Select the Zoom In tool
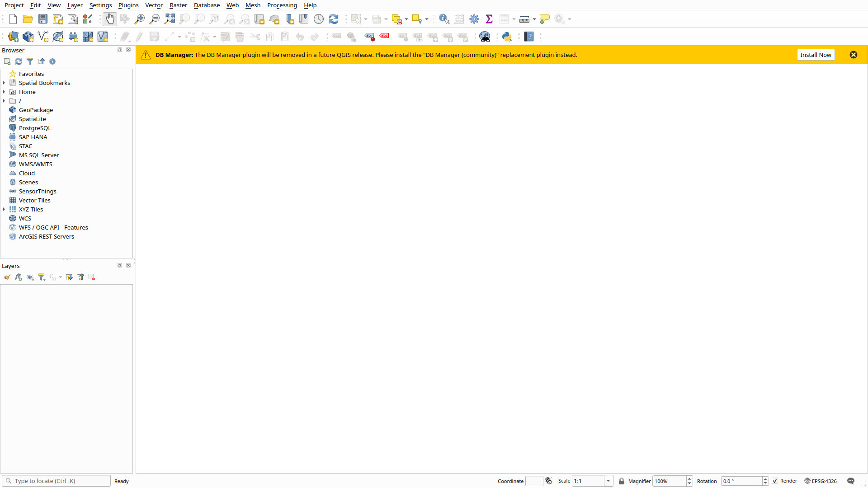The image size is (868, 488). click(140, 19)
